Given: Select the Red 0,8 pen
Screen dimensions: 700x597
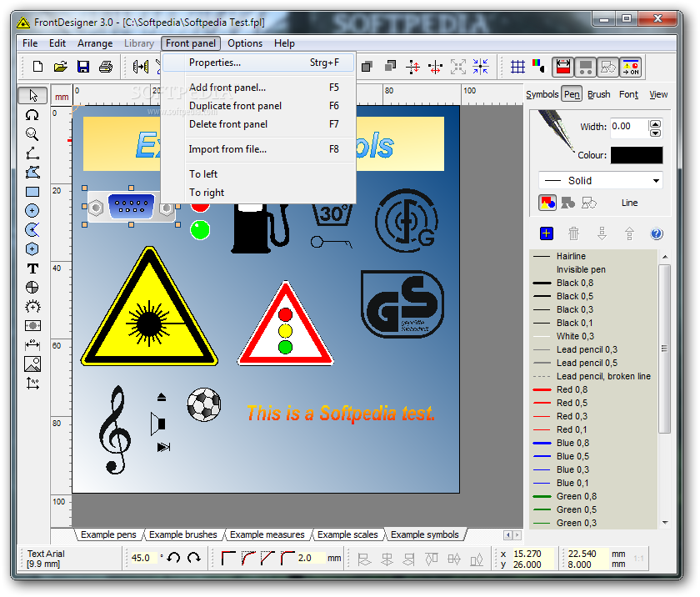Looking at the screenshot, I should 593,389.
